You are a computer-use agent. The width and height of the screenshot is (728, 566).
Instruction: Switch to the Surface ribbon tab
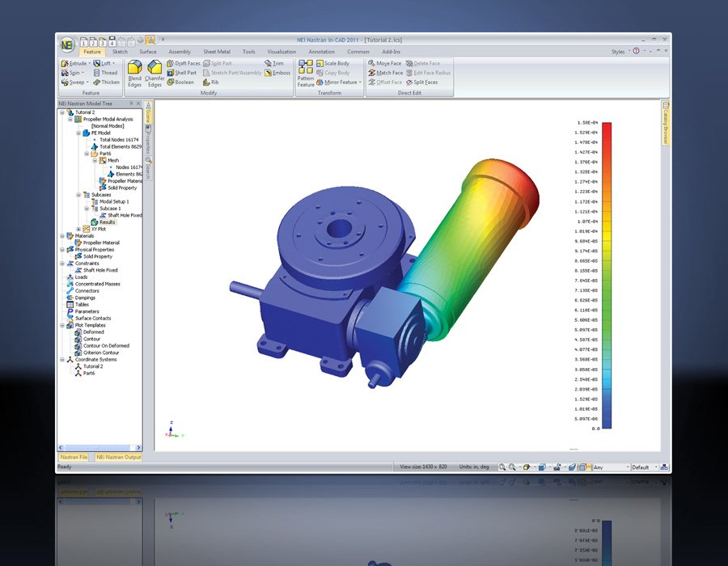148,52
